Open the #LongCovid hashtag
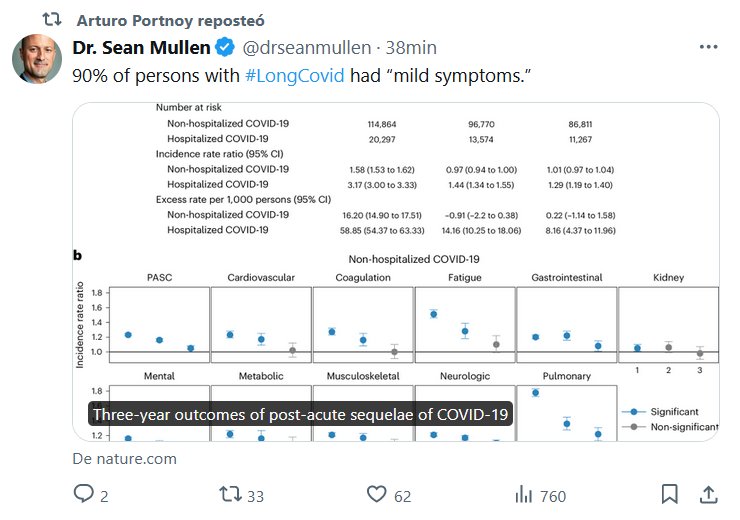 [x=296, y=76]
